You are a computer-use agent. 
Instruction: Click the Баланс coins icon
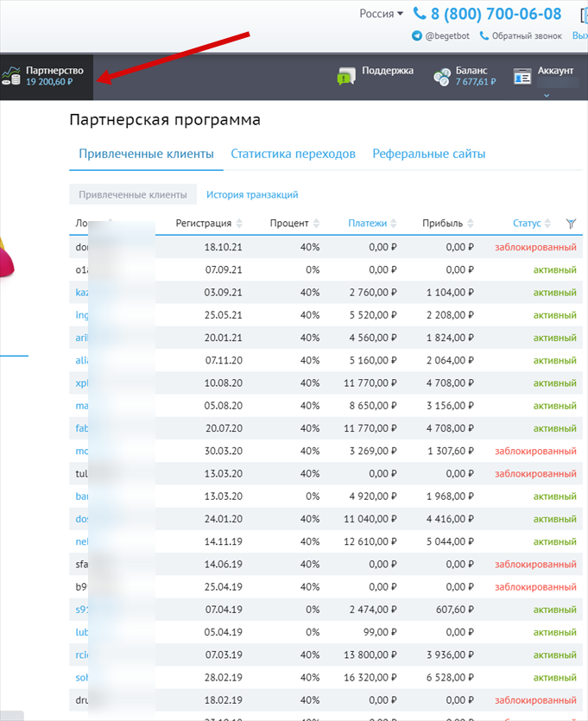(442, 77)
